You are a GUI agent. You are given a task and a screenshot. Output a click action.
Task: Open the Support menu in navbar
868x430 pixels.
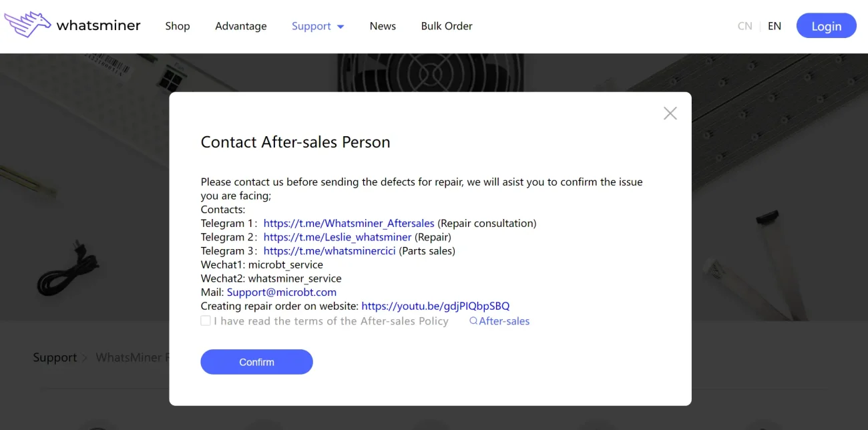pos(311,26)
